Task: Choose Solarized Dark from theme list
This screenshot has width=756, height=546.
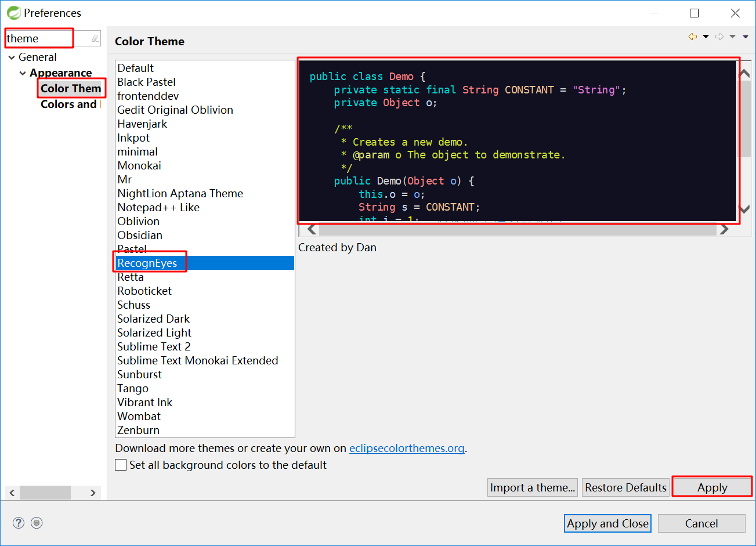Action: pos(153,319)
